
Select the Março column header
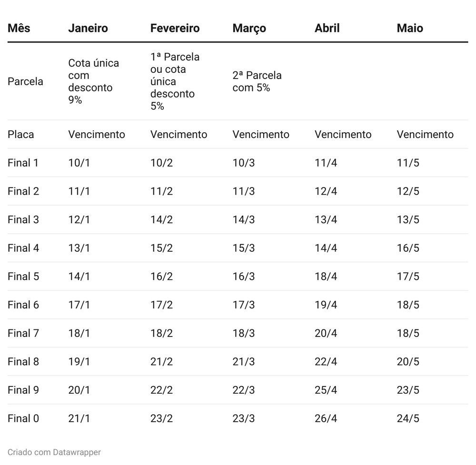point(249,28)
